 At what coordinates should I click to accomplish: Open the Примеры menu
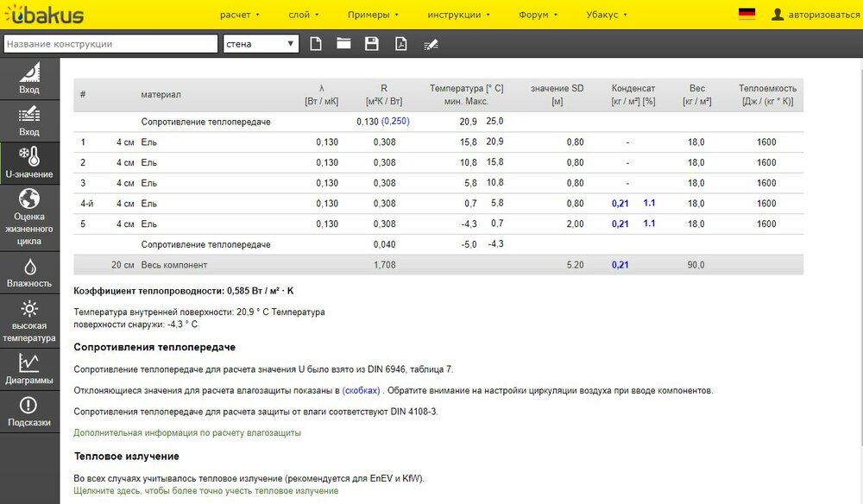coord(373,15)
